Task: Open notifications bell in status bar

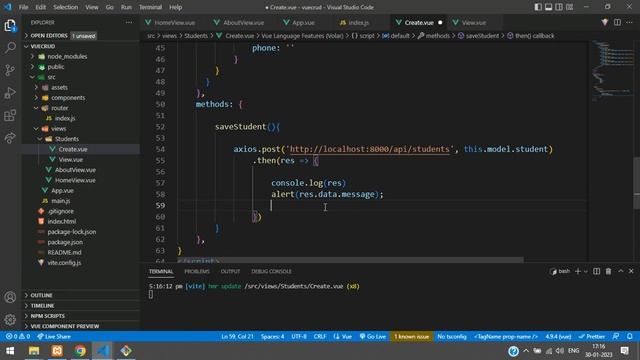Action: (x=630, y=336)
